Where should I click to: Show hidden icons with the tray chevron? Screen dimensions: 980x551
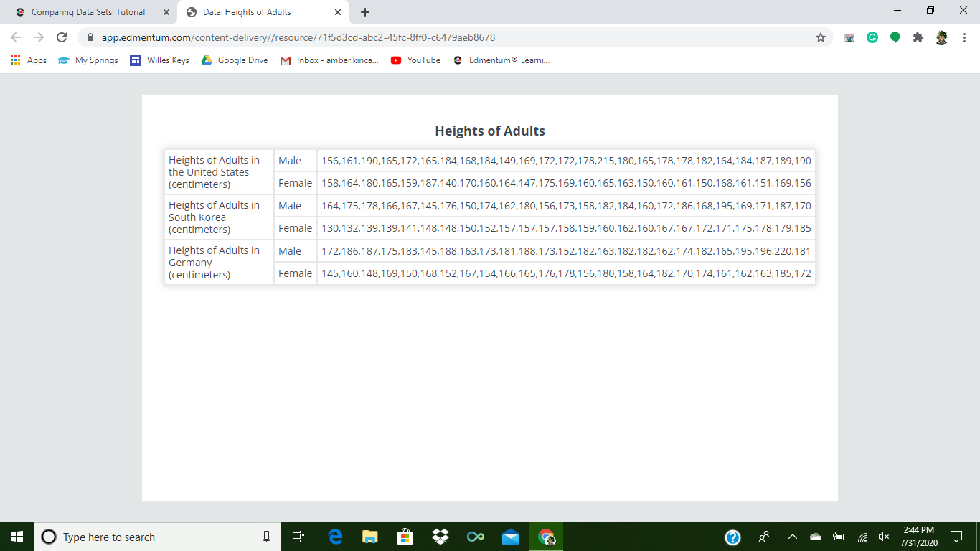[x=791, y=537]
